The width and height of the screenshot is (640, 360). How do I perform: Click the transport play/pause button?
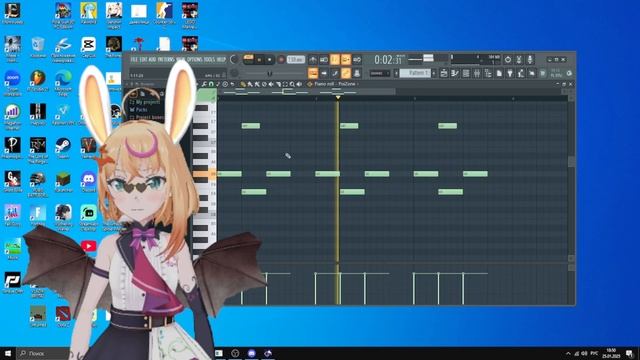point(259,60)
